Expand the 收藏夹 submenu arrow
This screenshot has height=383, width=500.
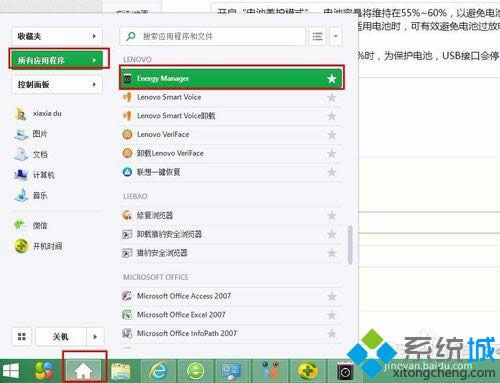[94, 36]
